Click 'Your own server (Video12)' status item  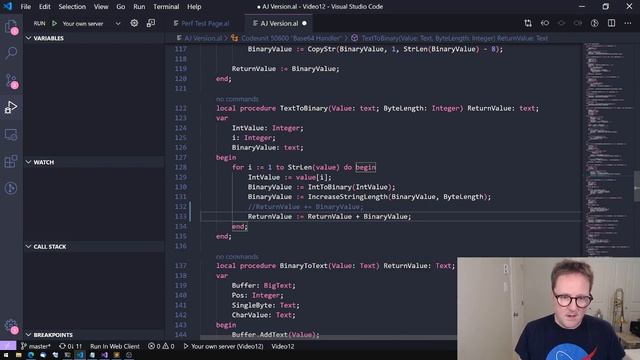[x=224, y=346]
